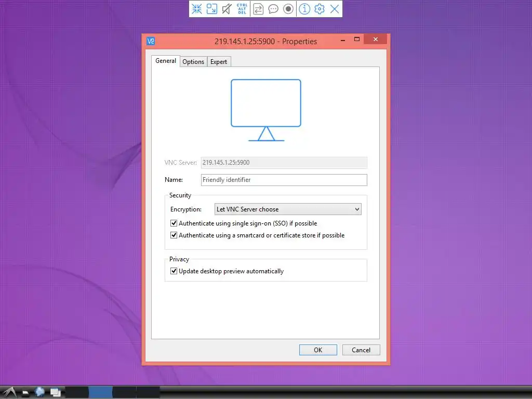Image resolution: width=532 pixels, height=399 pixels.
Task: Open the file transfer icon
Action: [x=258, y=9]
